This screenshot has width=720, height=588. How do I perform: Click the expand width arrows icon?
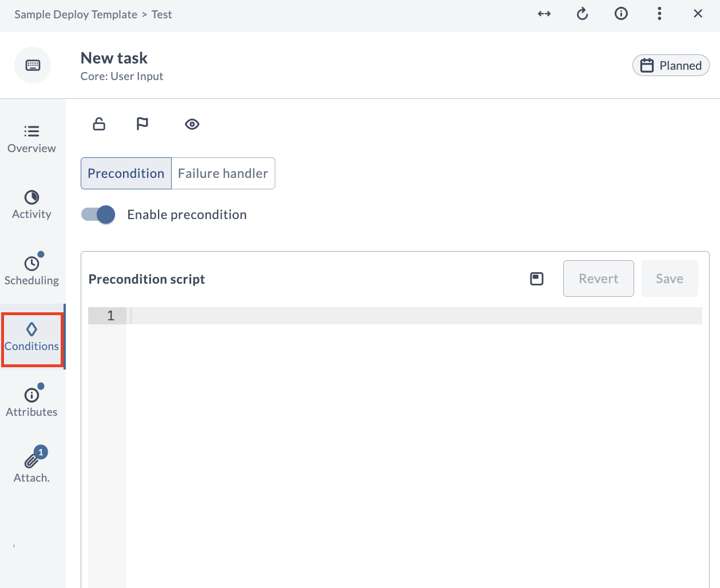click(544, 14)
